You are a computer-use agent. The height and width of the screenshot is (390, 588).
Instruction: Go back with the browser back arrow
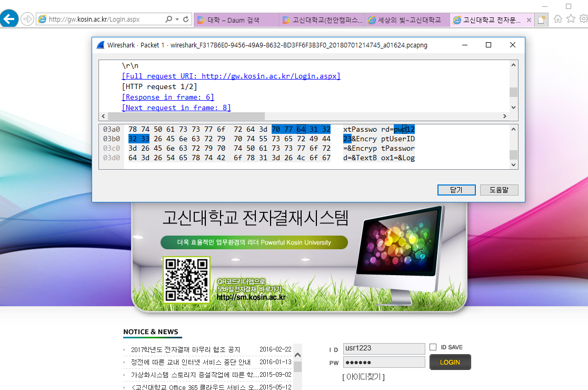(8, 18)
